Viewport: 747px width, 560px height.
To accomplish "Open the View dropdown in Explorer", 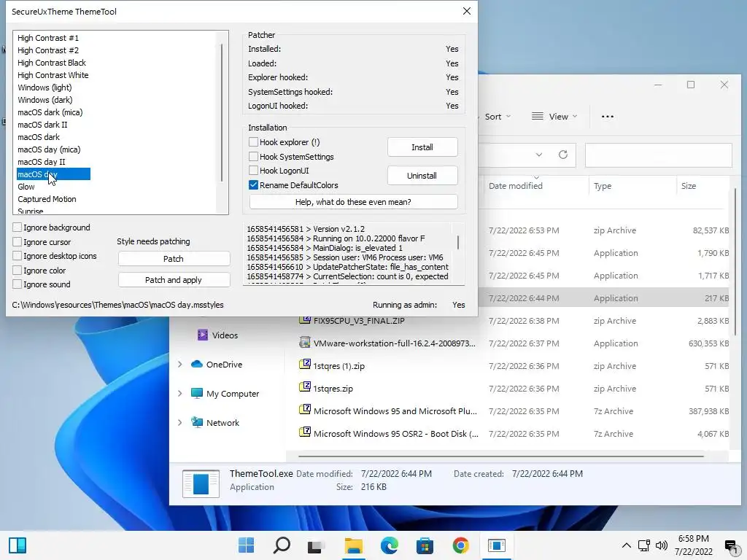I will 554,117.
